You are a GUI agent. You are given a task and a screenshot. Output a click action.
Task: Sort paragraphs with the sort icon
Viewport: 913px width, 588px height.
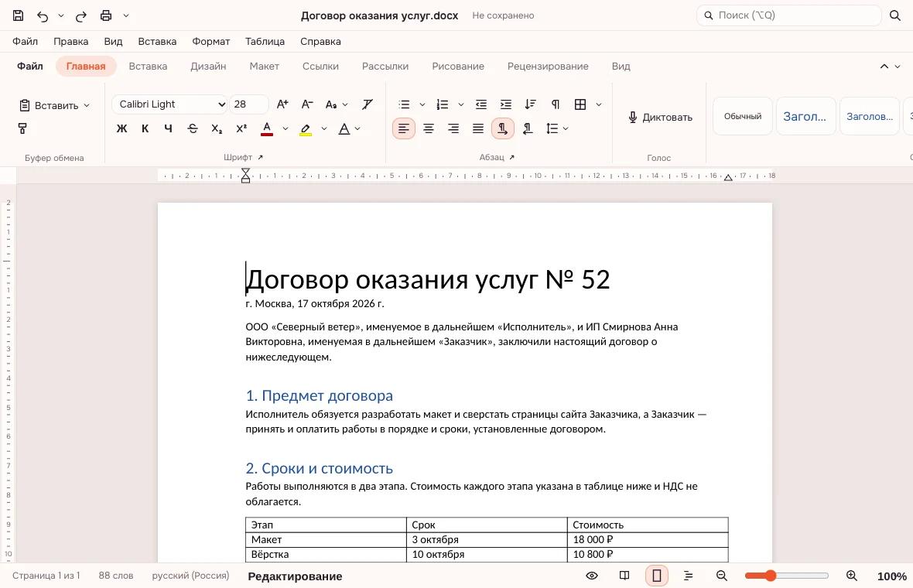[x=530, y=104]
